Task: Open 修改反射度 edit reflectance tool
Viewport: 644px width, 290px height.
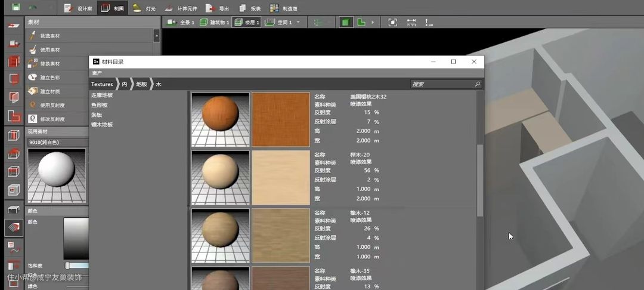Action: click(52, 119)
